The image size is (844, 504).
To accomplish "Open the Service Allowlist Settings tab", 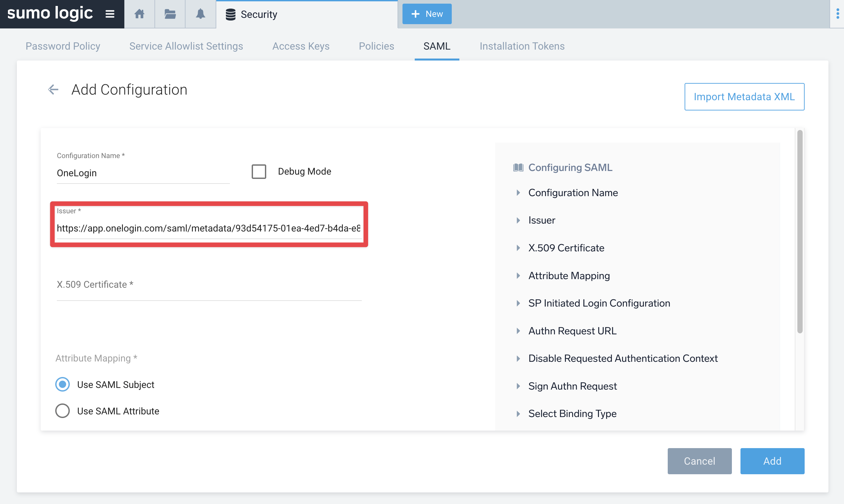I will click(x=186, y=46).
